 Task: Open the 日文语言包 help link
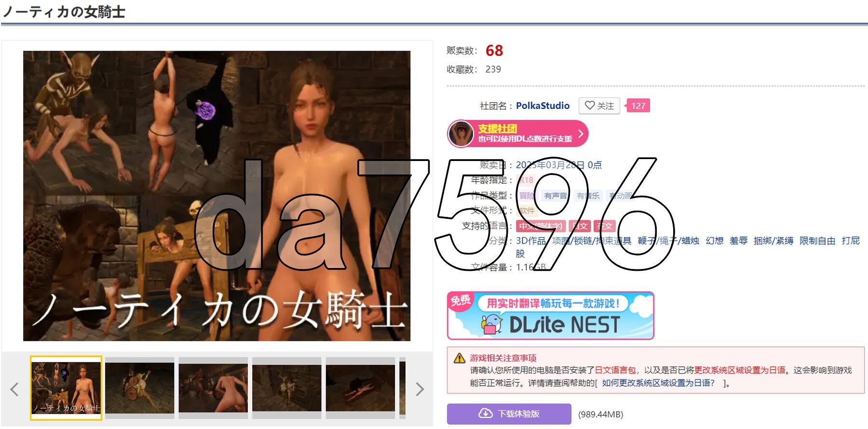[615, 370]
